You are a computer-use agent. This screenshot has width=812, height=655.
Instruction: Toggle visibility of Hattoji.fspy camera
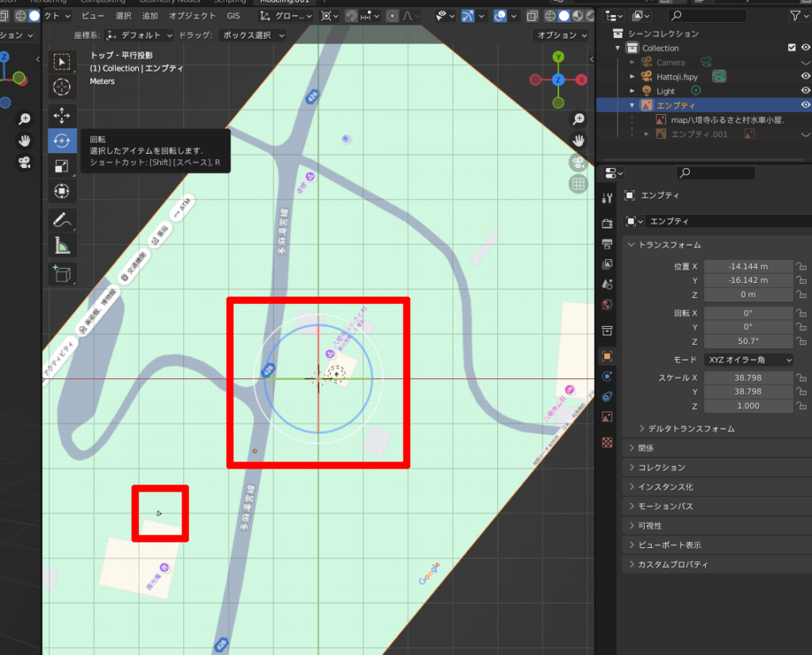[805, 76]
